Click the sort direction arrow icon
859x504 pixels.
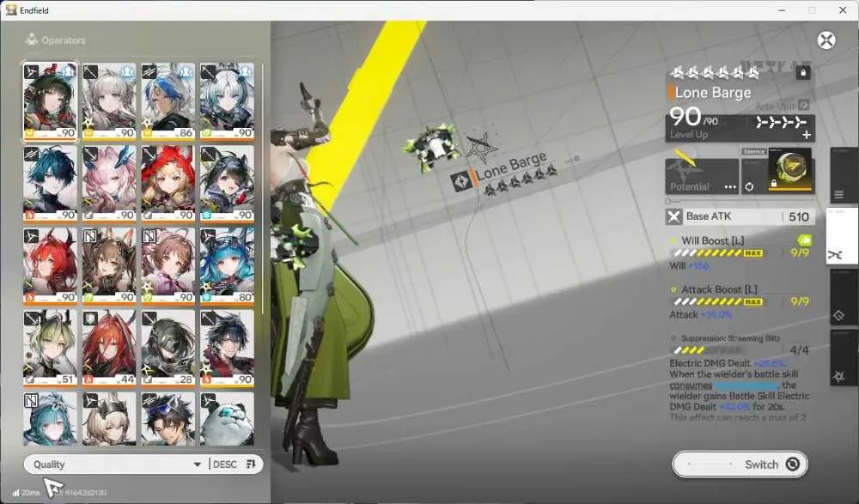[x=251, y=465]
